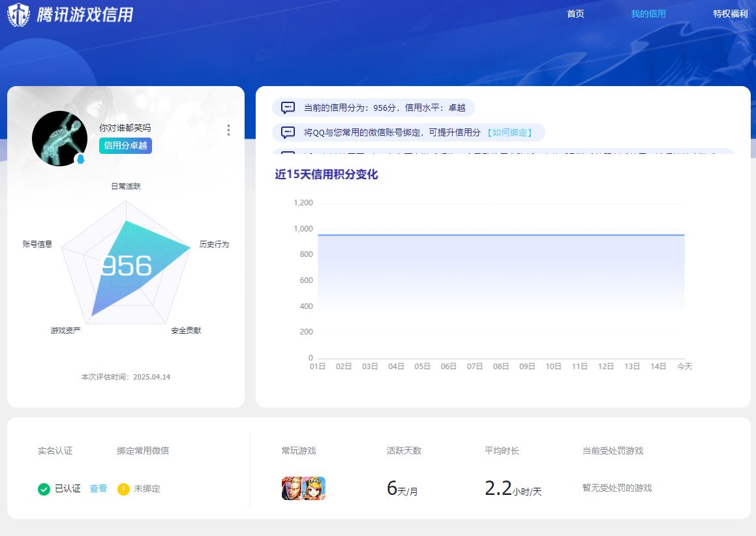Open the 特权福利 tab
The height and width of the screenshot is (536, 756).
pyautogui.click(x=731, y=14)
